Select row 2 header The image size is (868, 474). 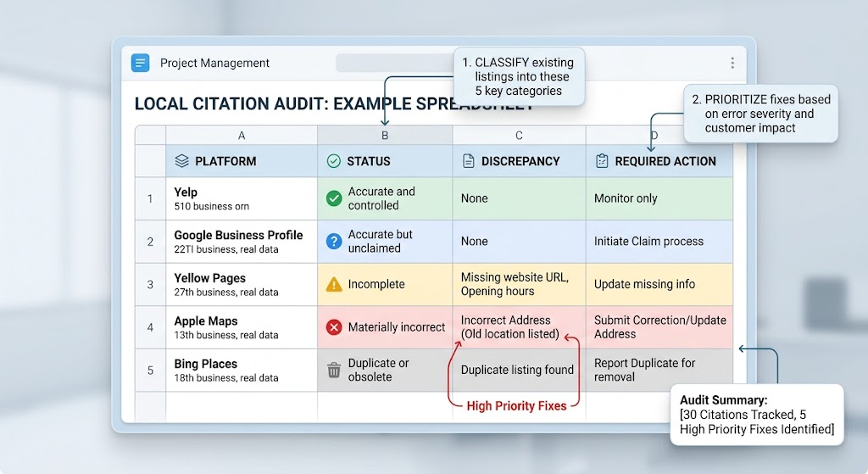point(150,242)
